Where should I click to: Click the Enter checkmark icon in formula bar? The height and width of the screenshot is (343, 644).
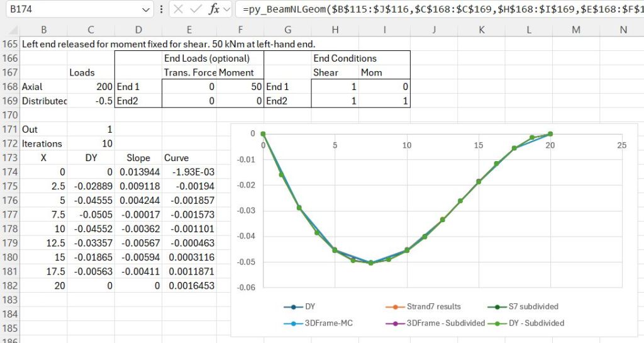pos(197,9)
